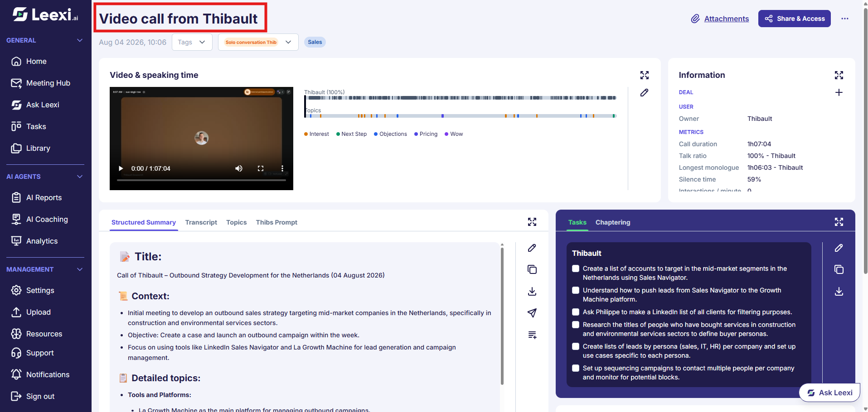Click the 'Video call from Thibault' title

(178, 19)
